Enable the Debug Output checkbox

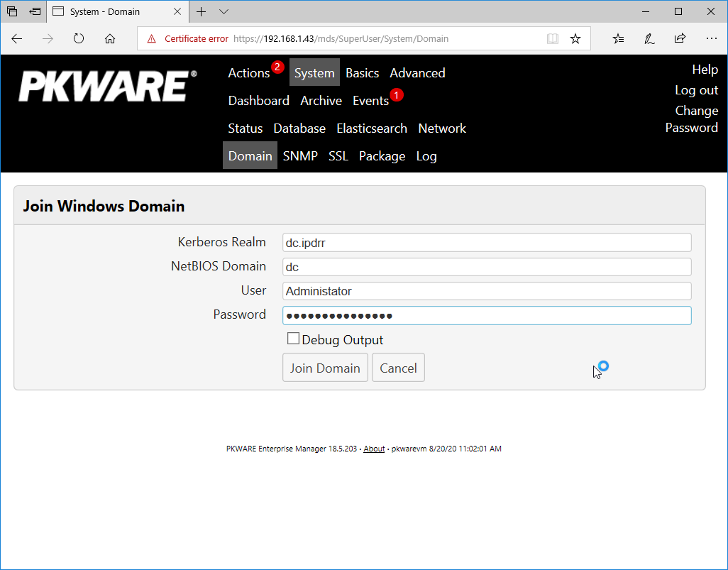click(x=293, y=339)
